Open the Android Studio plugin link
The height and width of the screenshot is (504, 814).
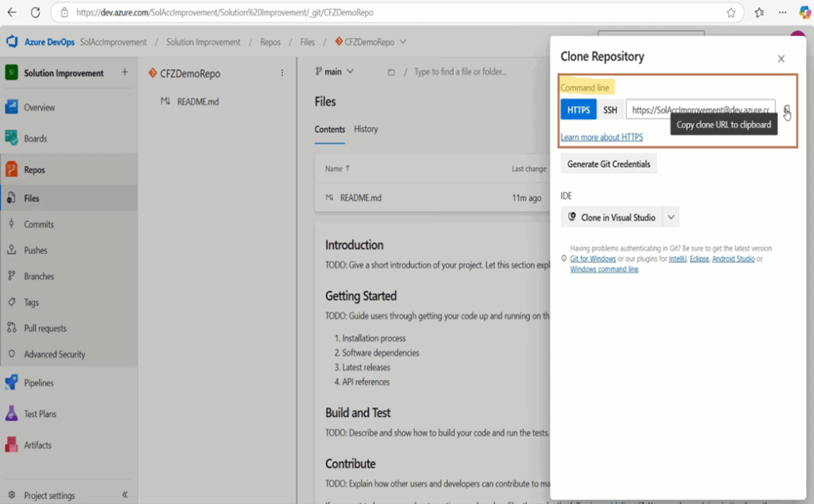click(733, 258)
